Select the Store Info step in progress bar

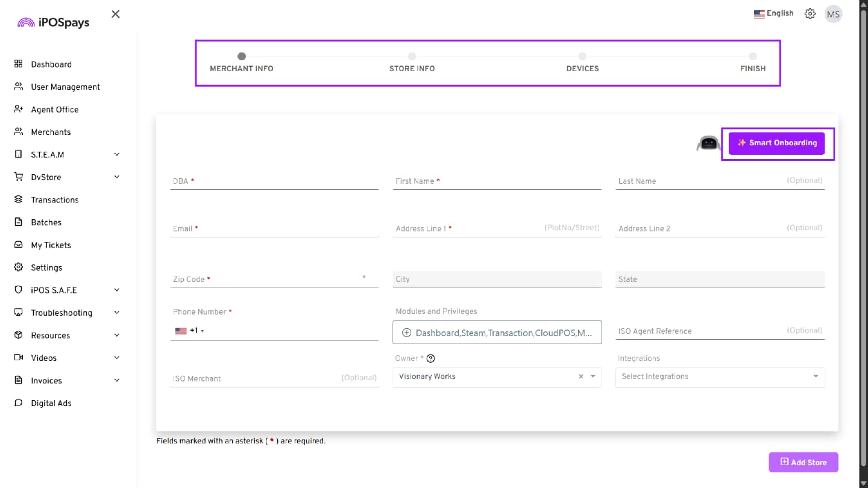coord(412,62)
